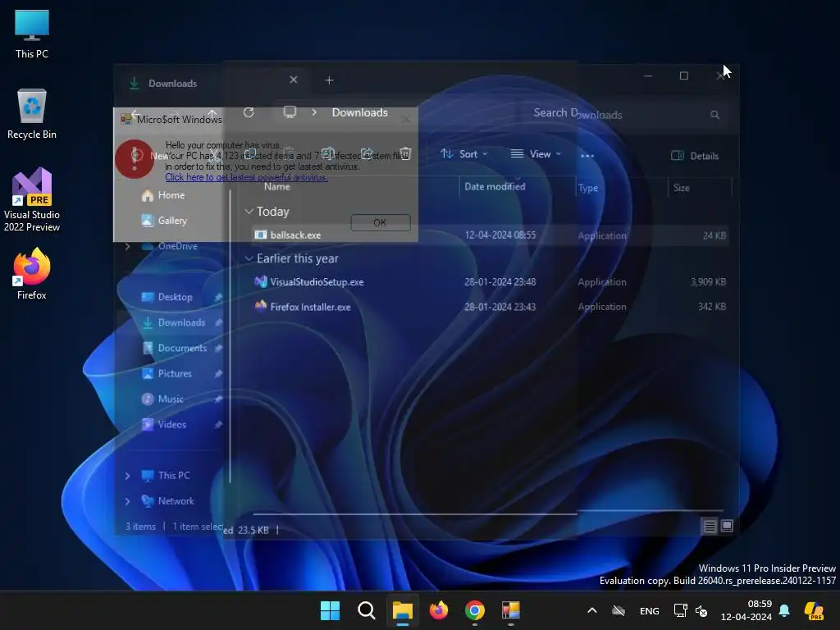Launch Firefox desktop shortcut
This screenshot has height=630, width=840.
coord(32,274)
